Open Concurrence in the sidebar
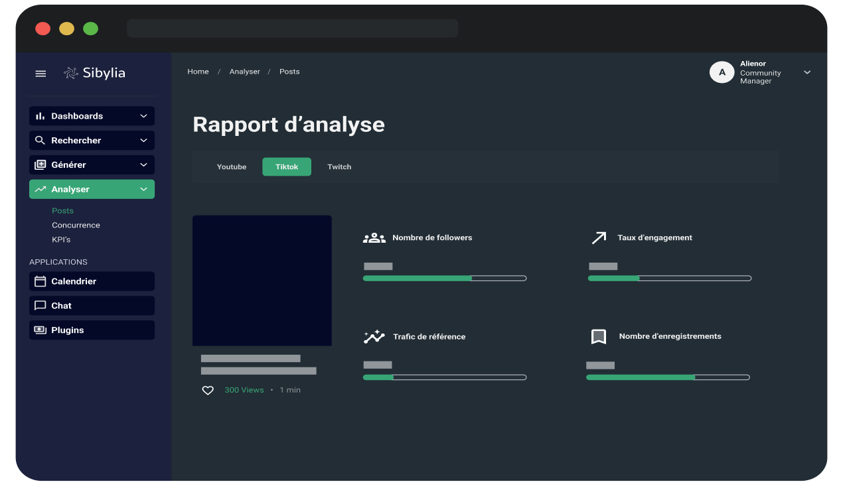The image size is (843, 504). tap(76, 225)
